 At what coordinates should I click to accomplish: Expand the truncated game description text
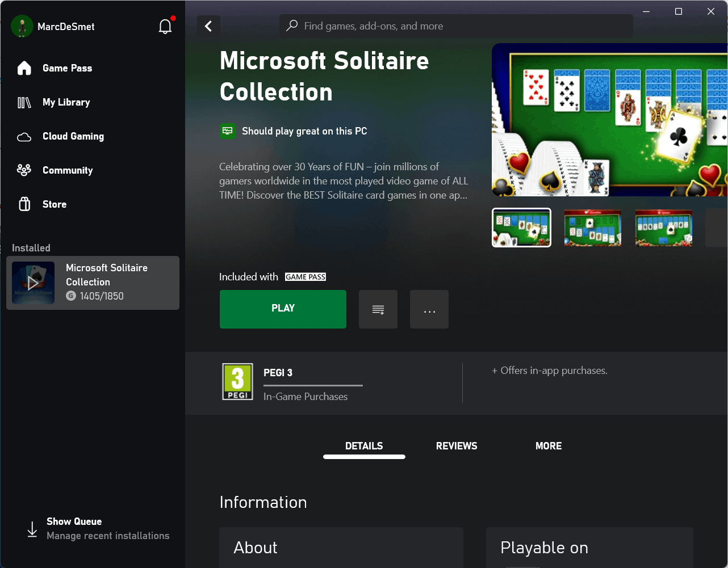(x=344, y=181)
